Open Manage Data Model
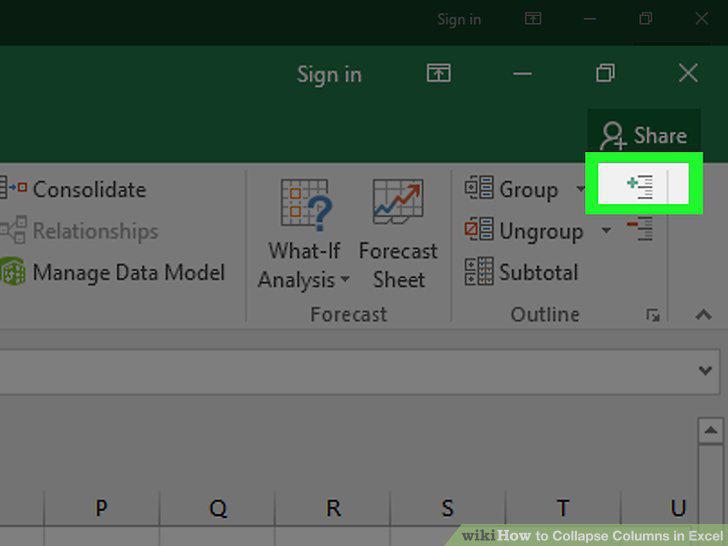Image resolution: width=728 pixels, height=546 pixels. [x=113, y=272]
